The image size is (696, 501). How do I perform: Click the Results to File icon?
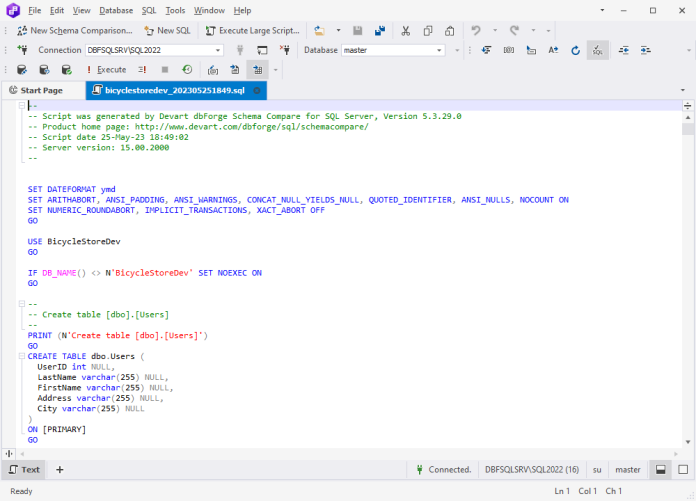tap(235, 70)
